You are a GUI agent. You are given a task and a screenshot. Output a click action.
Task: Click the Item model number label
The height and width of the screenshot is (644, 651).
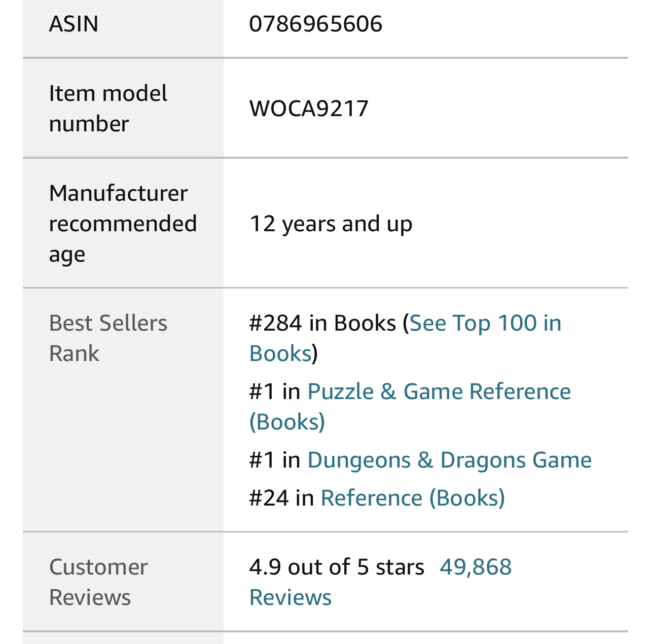click(x=108, y=109)
